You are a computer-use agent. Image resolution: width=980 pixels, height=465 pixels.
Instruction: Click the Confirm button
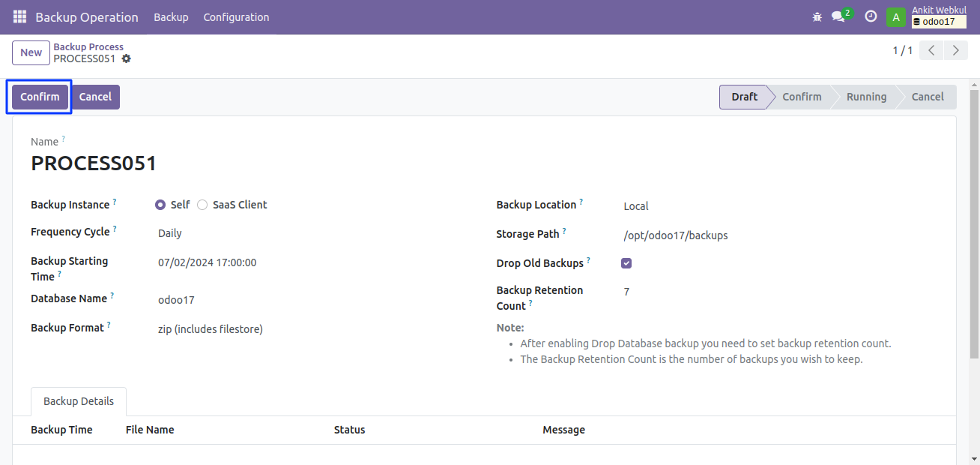(40, 97)
